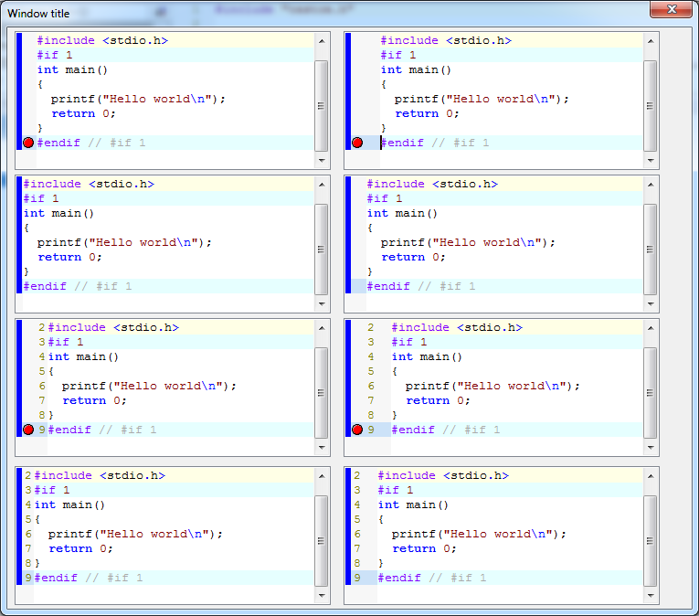Screen dimensions: 699x616
Task: Click '#endif' line in second-row left editor
Action: coord(46,286)
